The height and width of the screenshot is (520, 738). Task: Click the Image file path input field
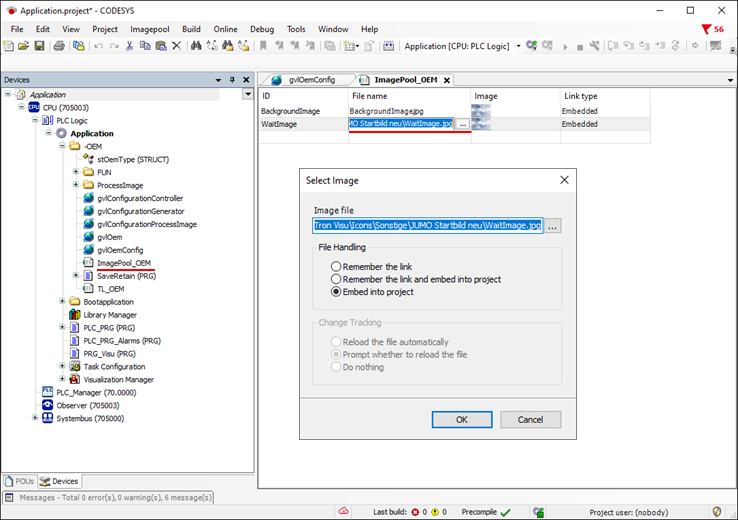pyautogui.click(x=427, y=226)
